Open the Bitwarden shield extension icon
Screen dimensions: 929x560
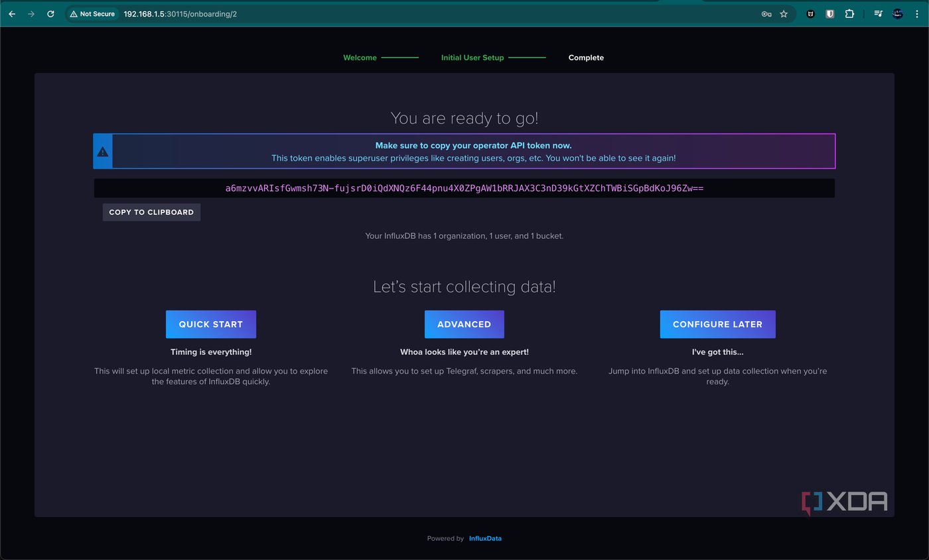[x=829, y=14]
